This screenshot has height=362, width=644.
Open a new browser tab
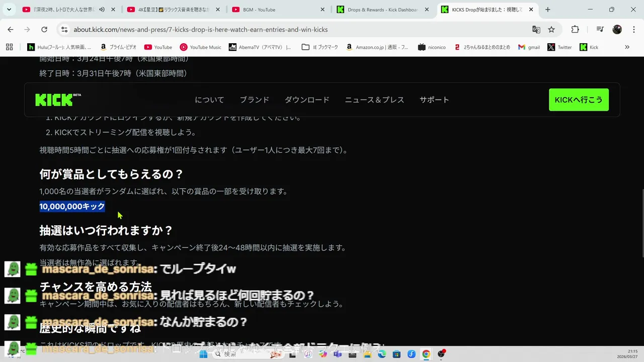[548, 10]
